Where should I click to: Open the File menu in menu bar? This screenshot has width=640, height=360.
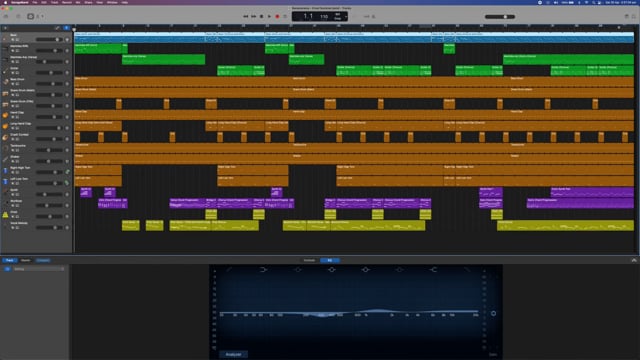pos(35,2)
